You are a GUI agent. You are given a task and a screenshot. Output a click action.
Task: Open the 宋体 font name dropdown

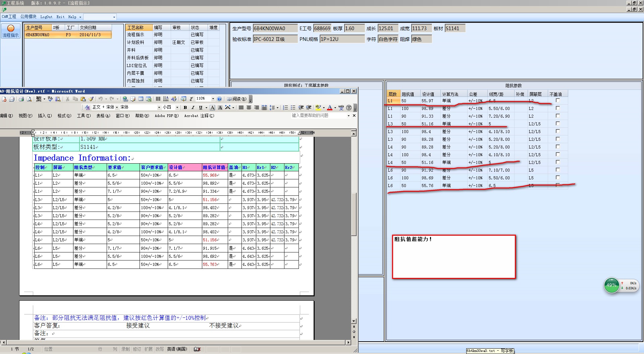[159, 107]
